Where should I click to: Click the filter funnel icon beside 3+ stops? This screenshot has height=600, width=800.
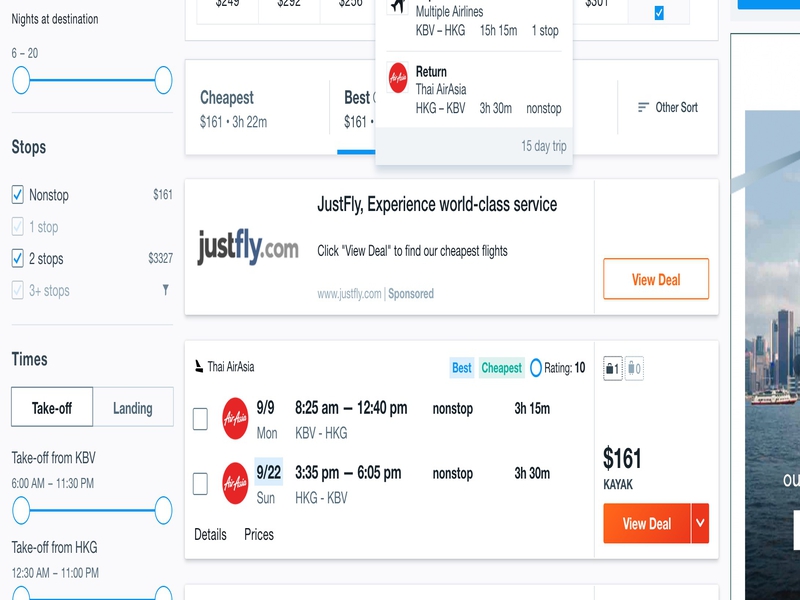coord(165,290)
